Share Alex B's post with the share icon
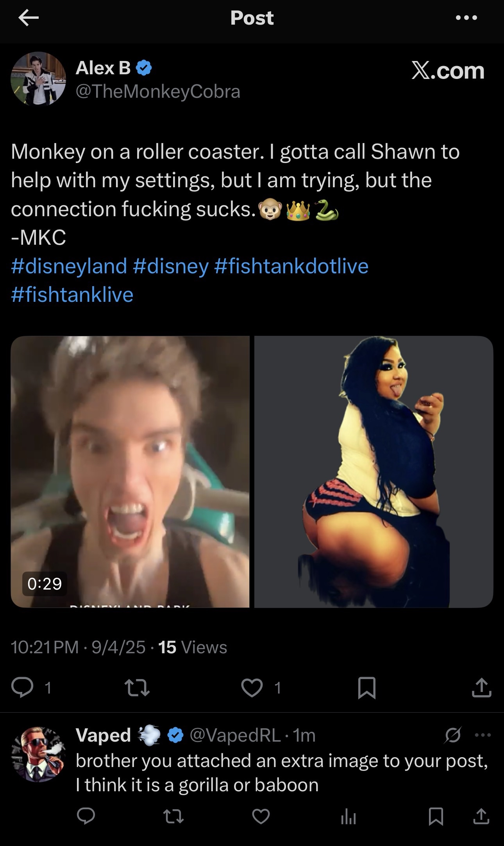Image resolution: width=504 pixels, height=846 pixels. click(481, 687)
